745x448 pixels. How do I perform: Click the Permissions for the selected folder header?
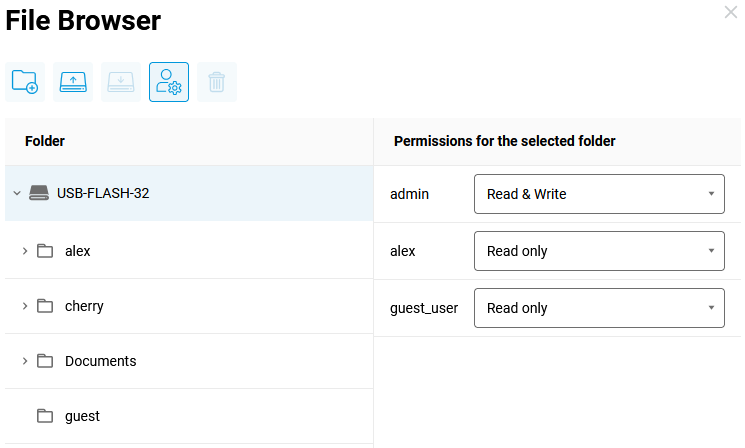pos(504,141)
